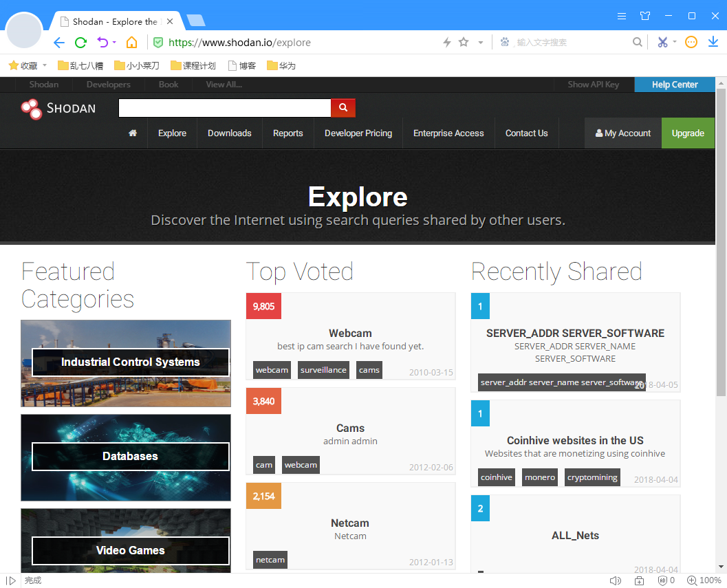Image resolution: width=727 pixels, height=588 pixels.
Task: Open the Netcam query
Action: click(x=349, y=523)
